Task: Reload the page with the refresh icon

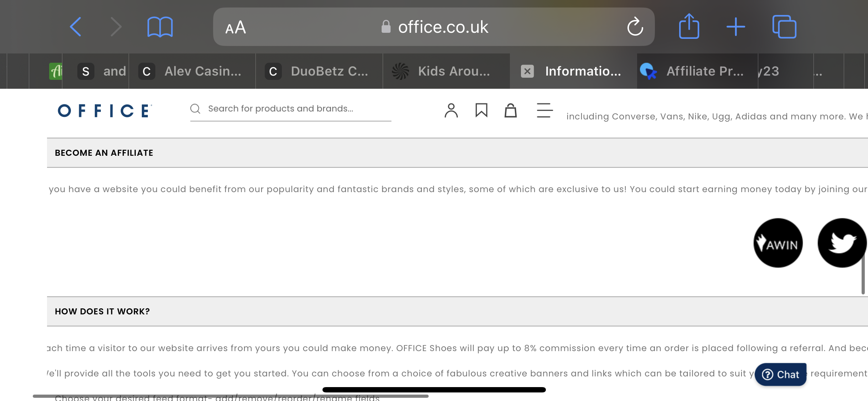Action: pyautogui.click(x=635, y=27)
